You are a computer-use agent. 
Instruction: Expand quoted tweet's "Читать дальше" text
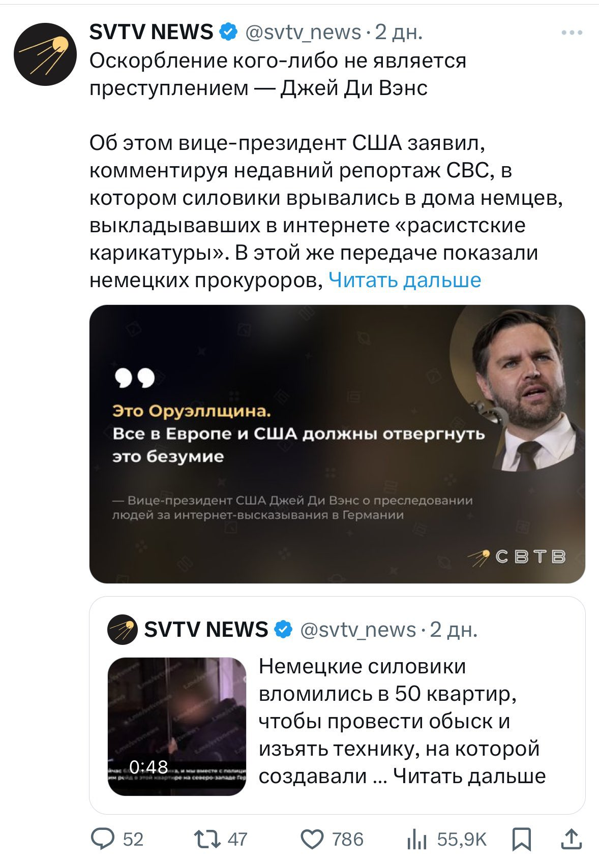click(469, 776)
